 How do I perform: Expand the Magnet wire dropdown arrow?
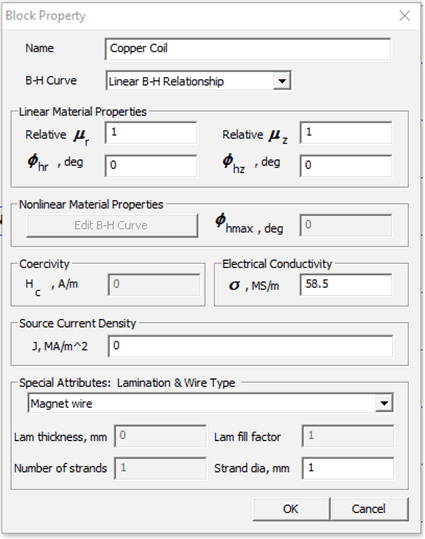tap(384, 403)
